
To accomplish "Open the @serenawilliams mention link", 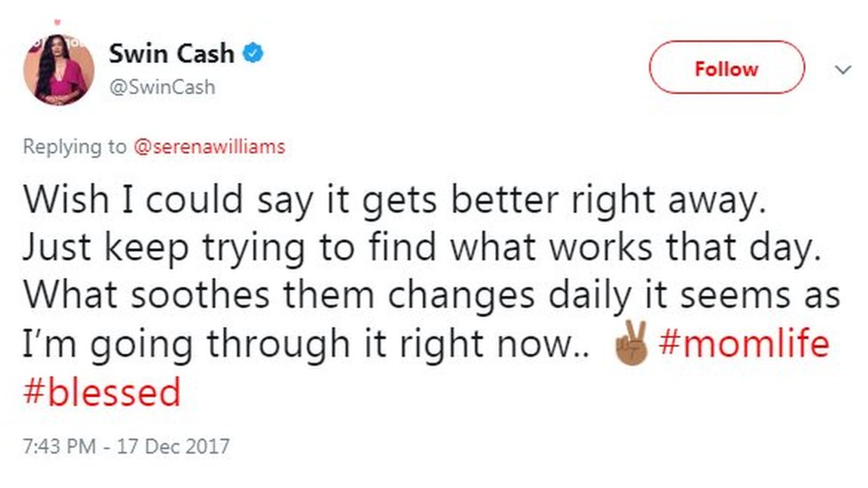I will click(x=209, y=147).
